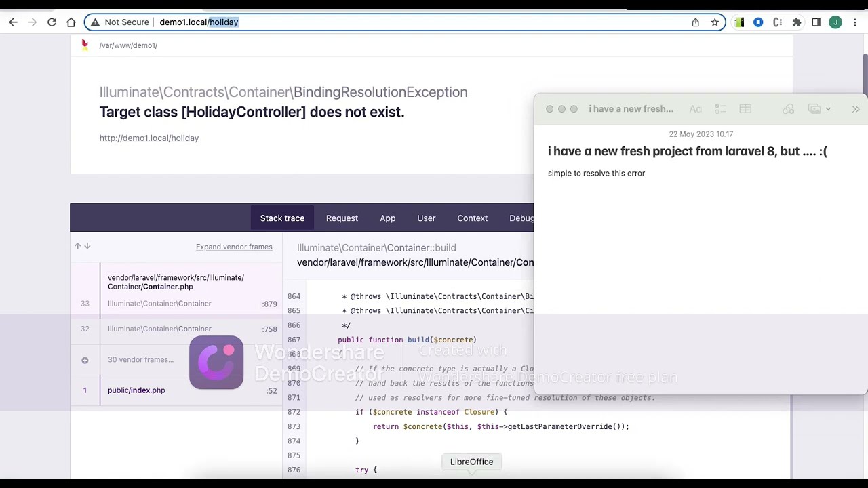The height and width of the screenshot is (488, 868).
Task: Click the share page icon in address bar
Action: (x=695, y=22)
